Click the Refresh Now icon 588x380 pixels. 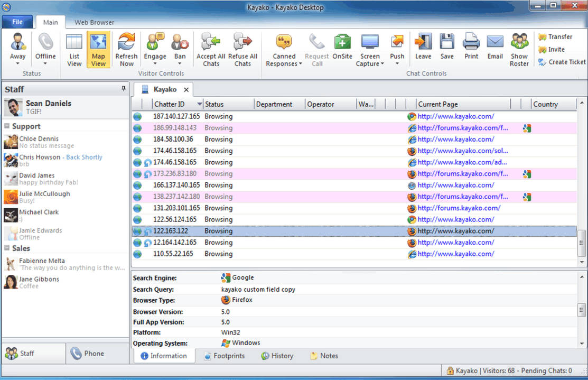[126, 42]
